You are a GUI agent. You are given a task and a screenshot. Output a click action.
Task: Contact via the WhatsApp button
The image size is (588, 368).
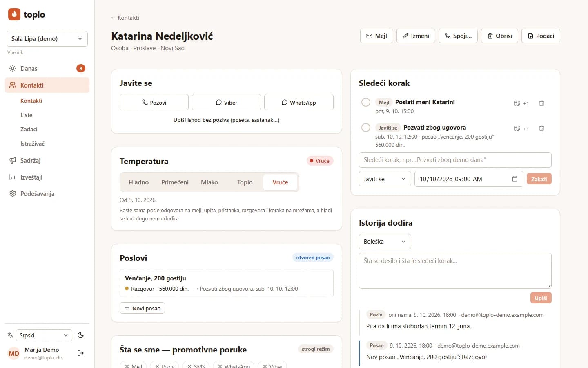[x=299, y=102]
